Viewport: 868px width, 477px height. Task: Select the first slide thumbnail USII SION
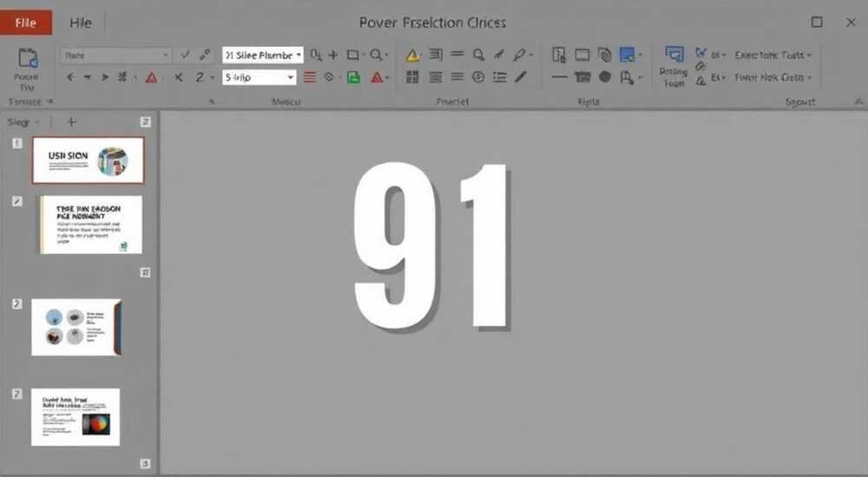coord(88,160)
